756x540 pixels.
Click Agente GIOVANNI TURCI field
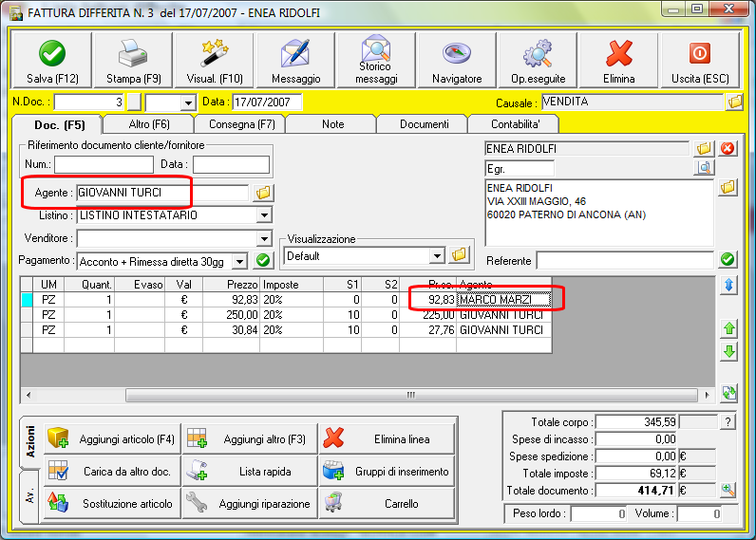162,193
